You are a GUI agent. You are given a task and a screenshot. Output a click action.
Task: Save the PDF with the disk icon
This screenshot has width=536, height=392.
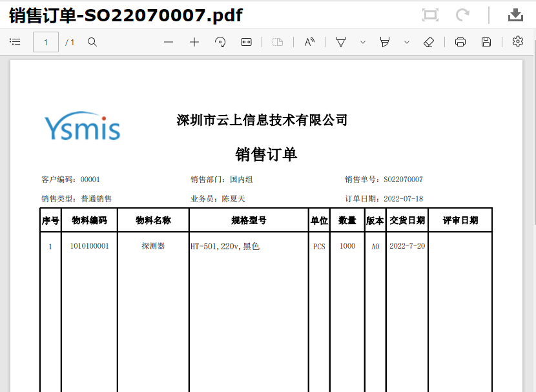click(x=486, y=42)
